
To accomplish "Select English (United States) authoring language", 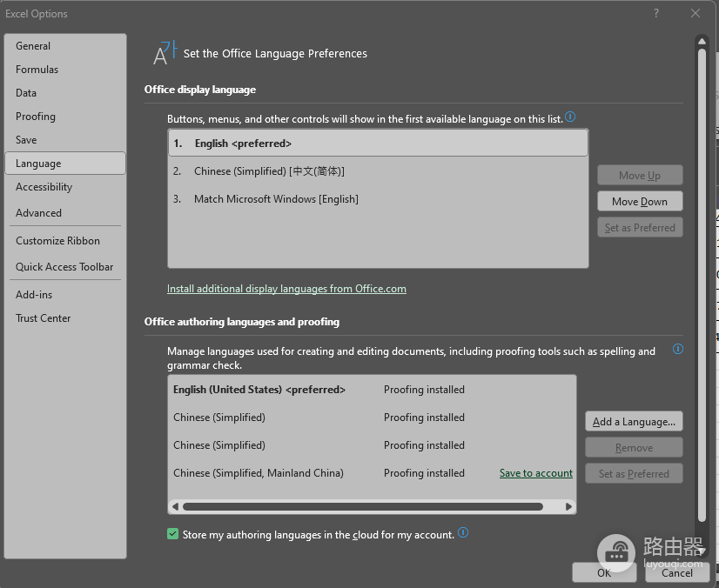I will (372, 390).
